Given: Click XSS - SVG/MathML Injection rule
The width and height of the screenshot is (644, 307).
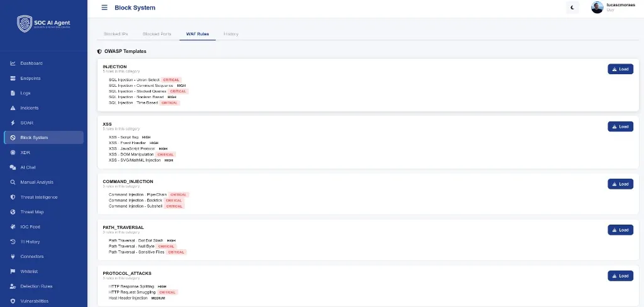Looking at the screenshot, I should [x=135, y=160].
